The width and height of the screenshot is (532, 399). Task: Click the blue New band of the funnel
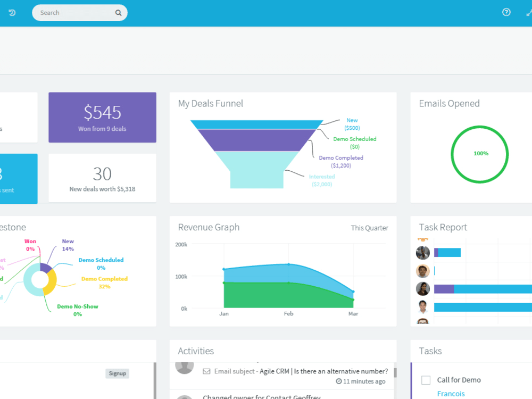point(256,124)
